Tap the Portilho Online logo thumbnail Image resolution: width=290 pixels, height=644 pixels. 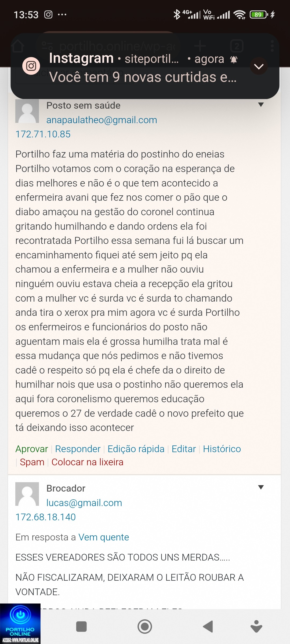pos(20,624)
